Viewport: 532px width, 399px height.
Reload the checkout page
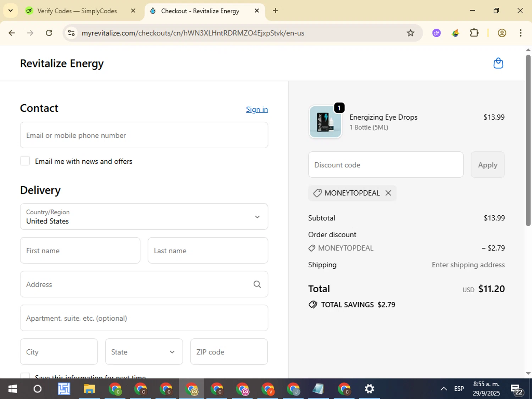(49, 33)
